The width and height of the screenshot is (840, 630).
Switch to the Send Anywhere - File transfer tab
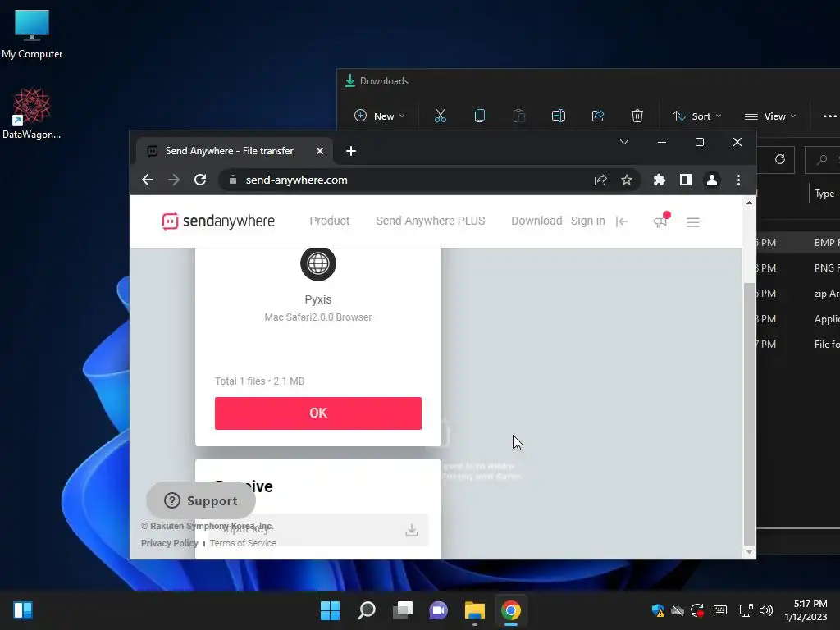click(x=230, y=151)
